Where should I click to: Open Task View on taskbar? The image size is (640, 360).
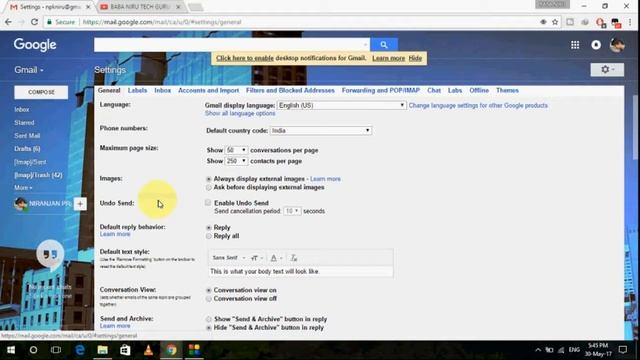click(56, 350)
